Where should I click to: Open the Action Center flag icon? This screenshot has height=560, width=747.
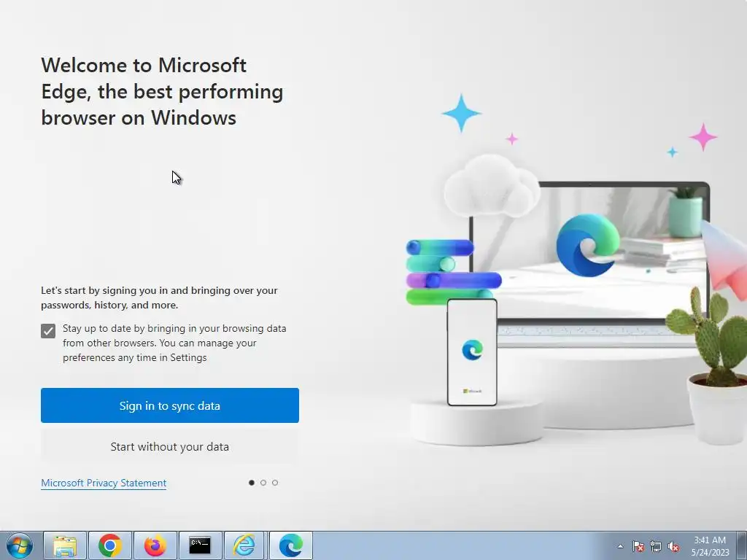[x=638, y=546]
